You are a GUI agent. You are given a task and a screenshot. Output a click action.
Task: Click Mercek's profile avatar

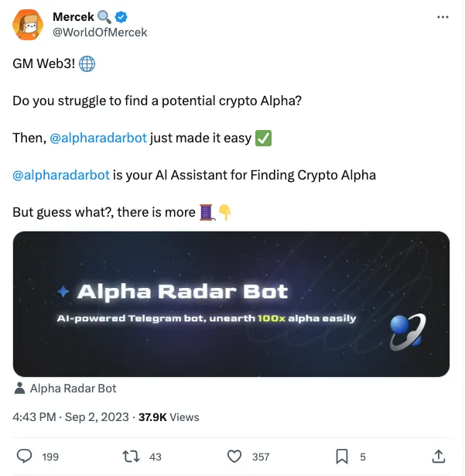28,26
